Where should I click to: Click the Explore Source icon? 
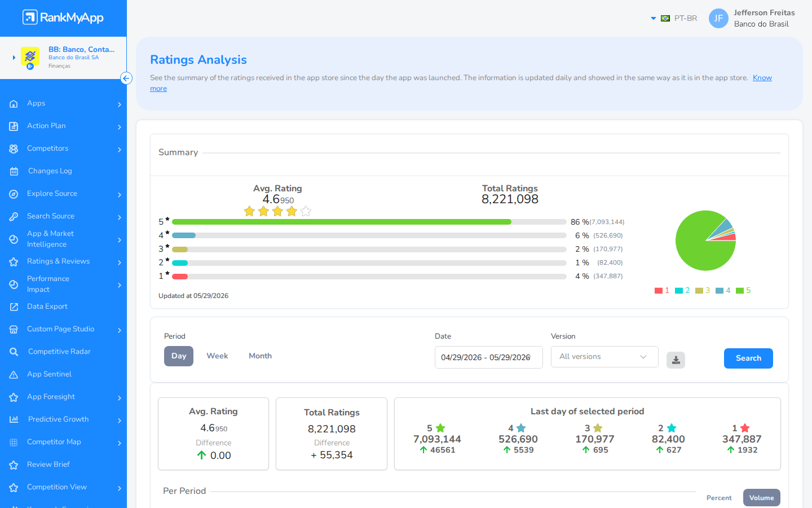pyautogui.click(x=14, y=194)
